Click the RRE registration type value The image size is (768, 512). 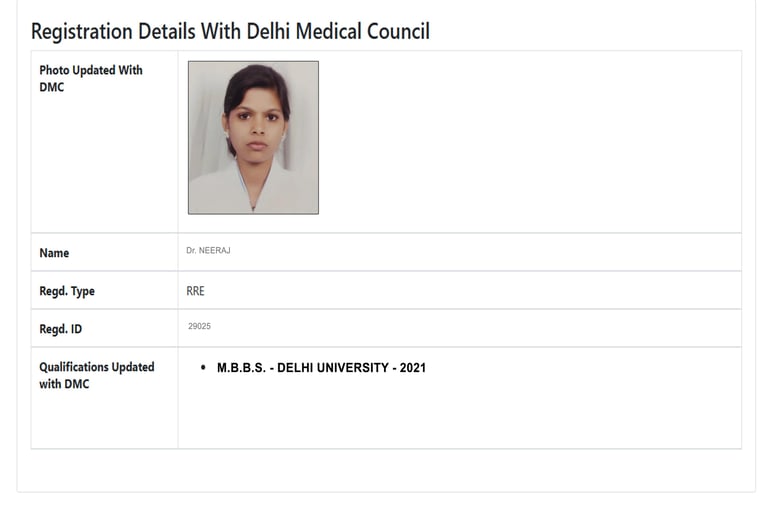195,291
